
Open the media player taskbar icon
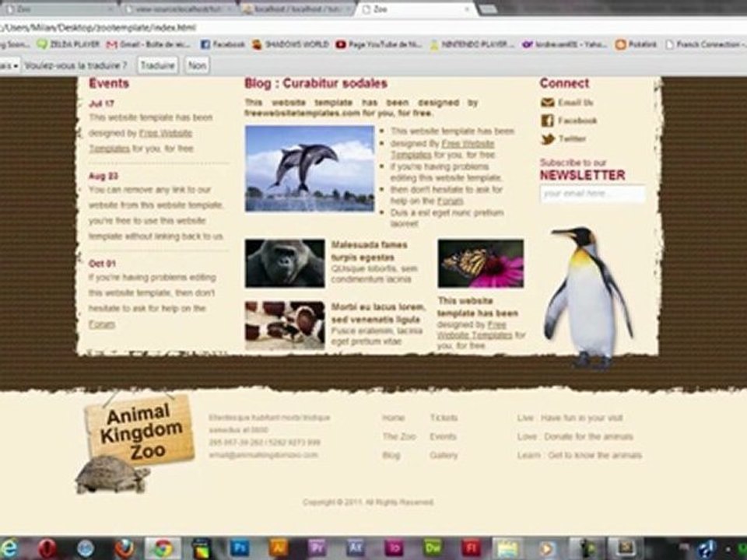pos(547,548)
